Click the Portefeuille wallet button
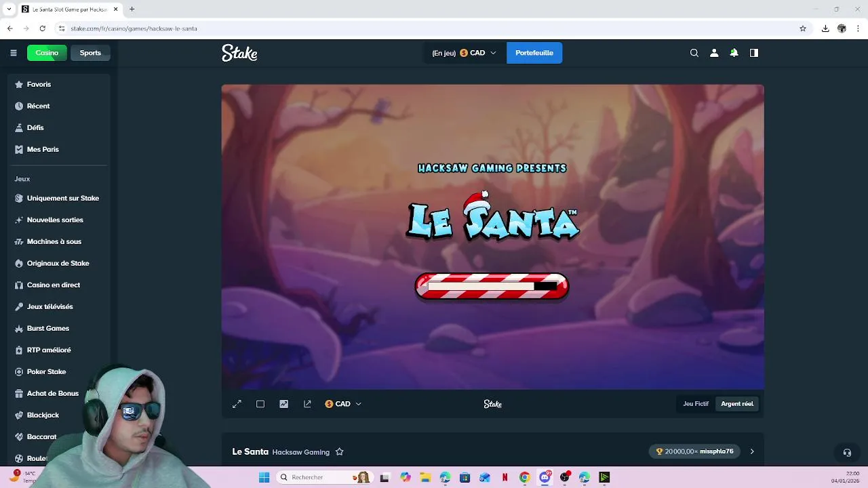The image size is (868, 488). click(534, 53)
